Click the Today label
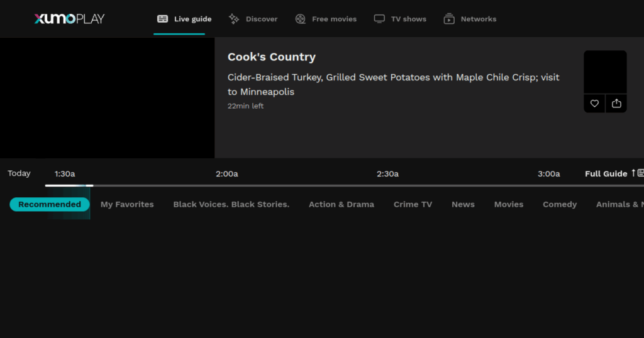This screenshot has width=644, height=338. (x=19, y=173)
